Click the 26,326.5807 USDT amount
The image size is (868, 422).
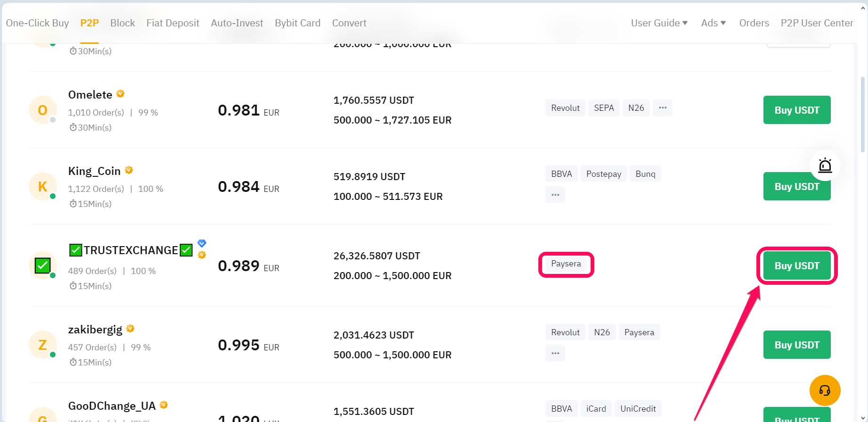[x=377, y=256]
